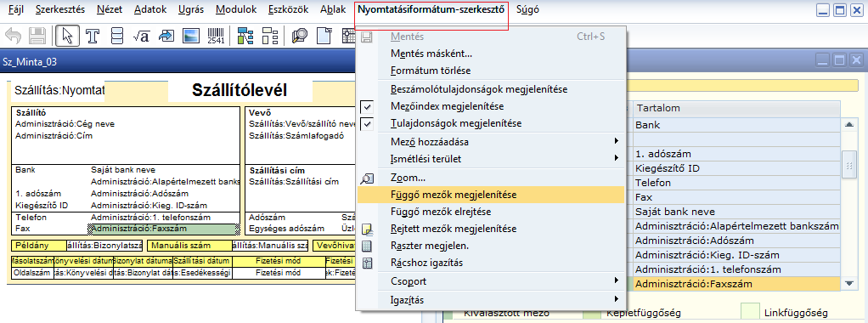Open the Szerkesztés menu
868x323 pixels.
[59, 9]
